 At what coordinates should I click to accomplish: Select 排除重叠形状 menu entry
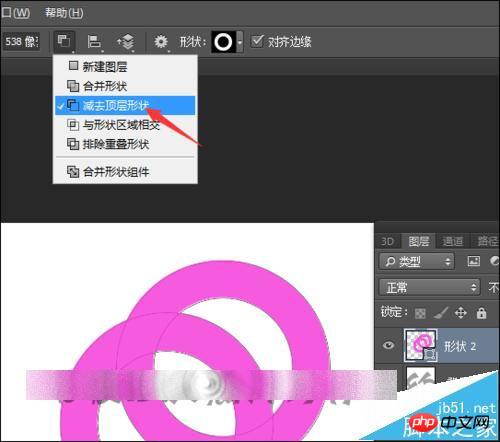point(125,144)
